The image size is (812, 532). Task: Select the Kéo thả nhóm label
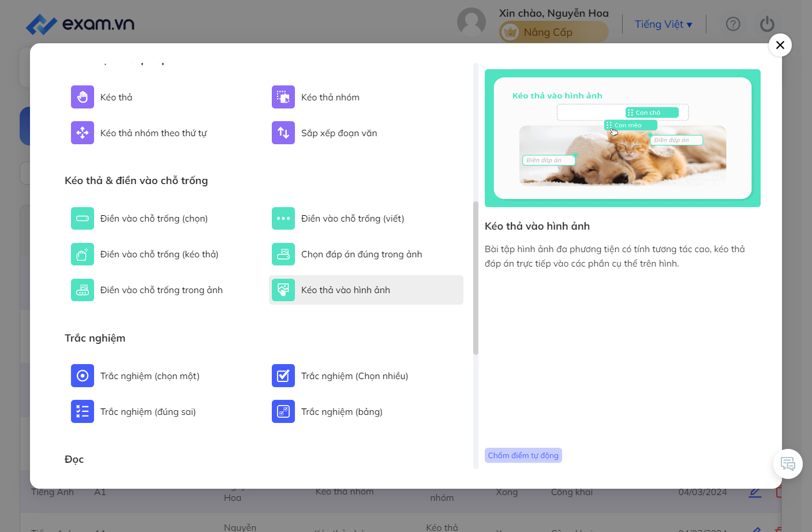tap(330, 98)
